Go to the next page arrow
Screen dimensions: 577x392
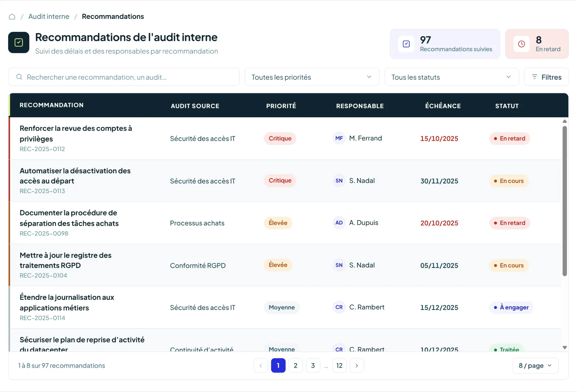[357, 366]
